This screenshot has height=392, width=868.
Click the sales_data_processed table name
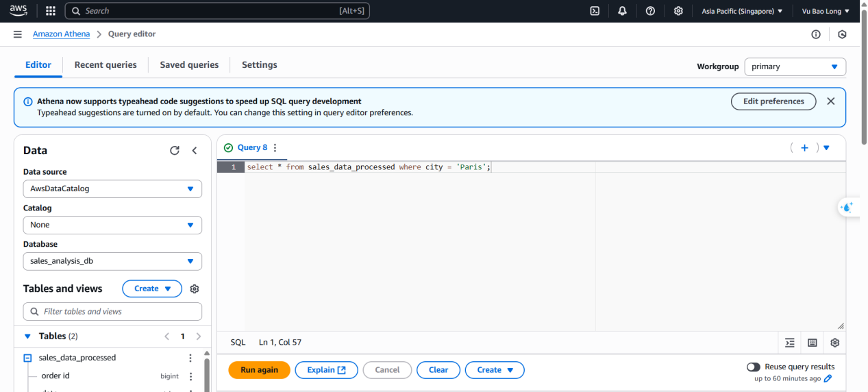click(x=77, y=358)
